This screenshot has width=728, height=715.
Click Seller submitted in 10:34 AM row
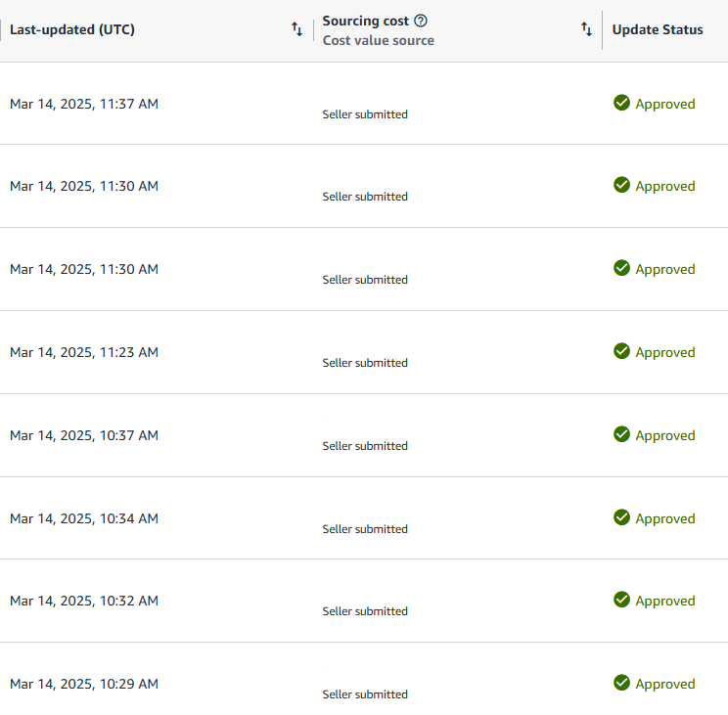[365, 528]
